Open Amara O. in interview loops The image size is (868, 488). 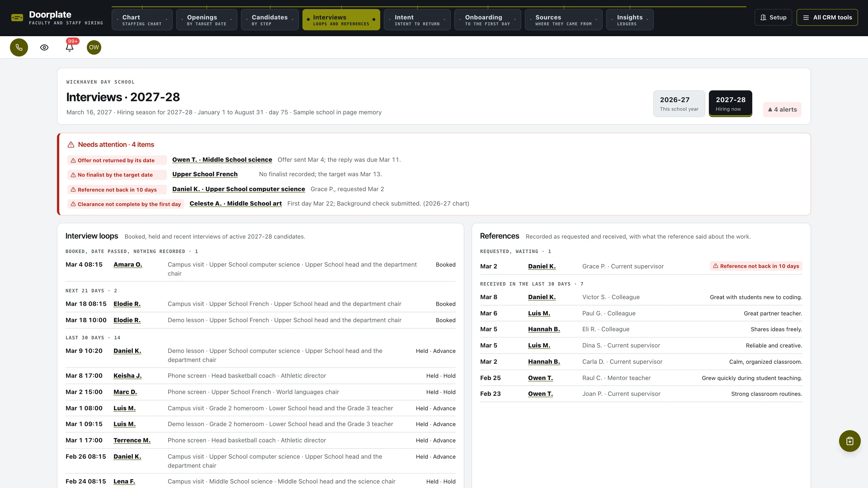pos(128,265)
